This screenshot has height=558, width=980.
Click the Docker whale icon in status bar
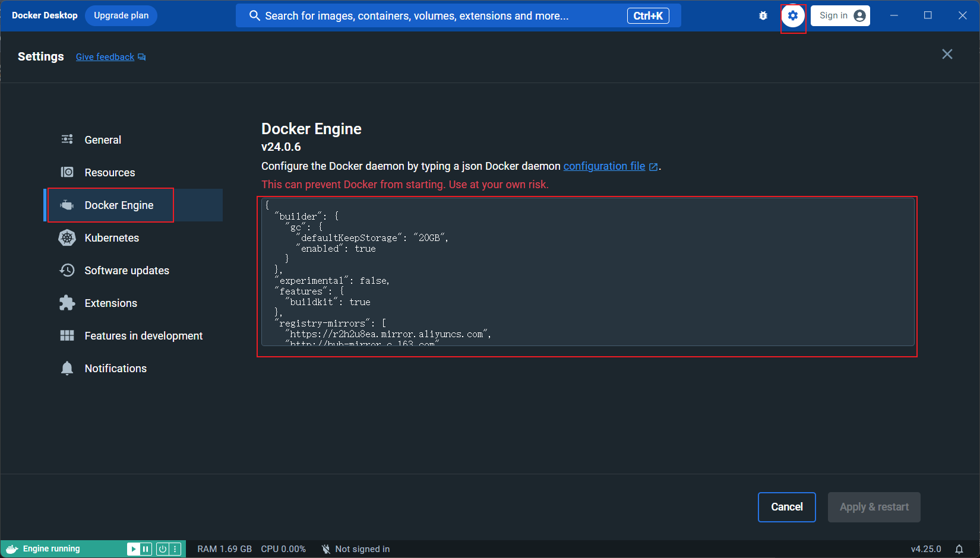tap(12, 549)
